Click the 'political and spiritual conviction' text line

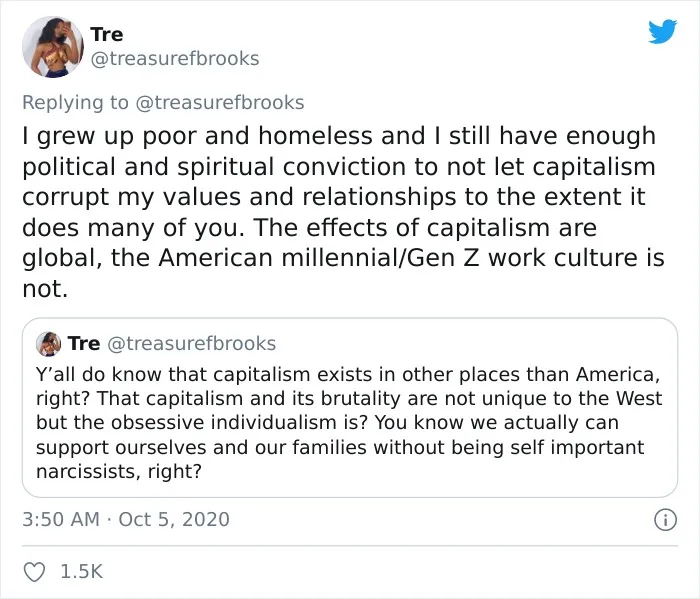[x=339, y=167]
